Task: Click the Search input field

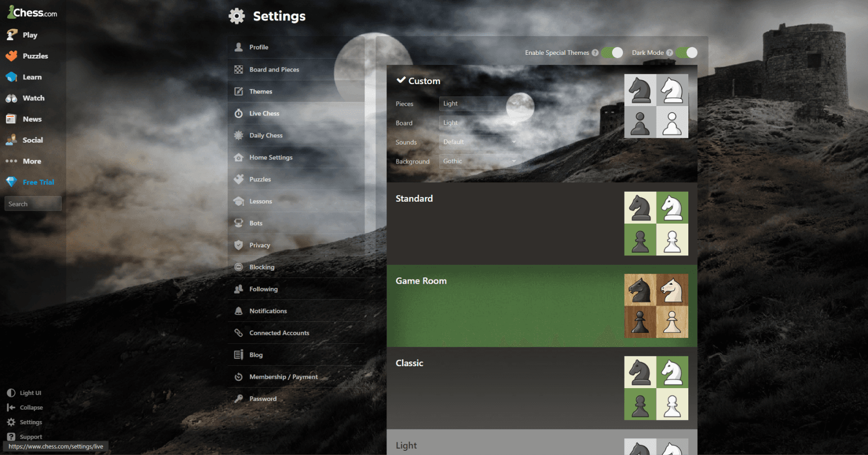Action: (x=33, y=204)
